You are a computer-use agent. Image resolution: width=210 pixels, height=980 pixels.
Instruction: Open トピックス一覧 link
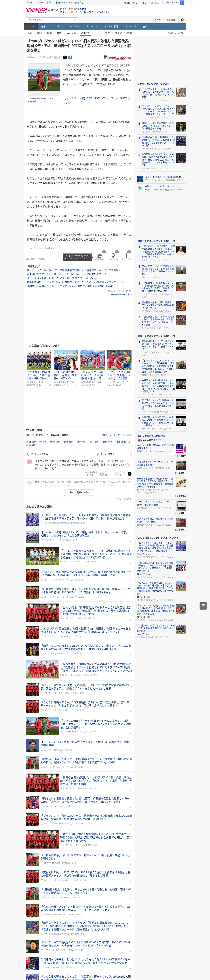tap(175, 33)
